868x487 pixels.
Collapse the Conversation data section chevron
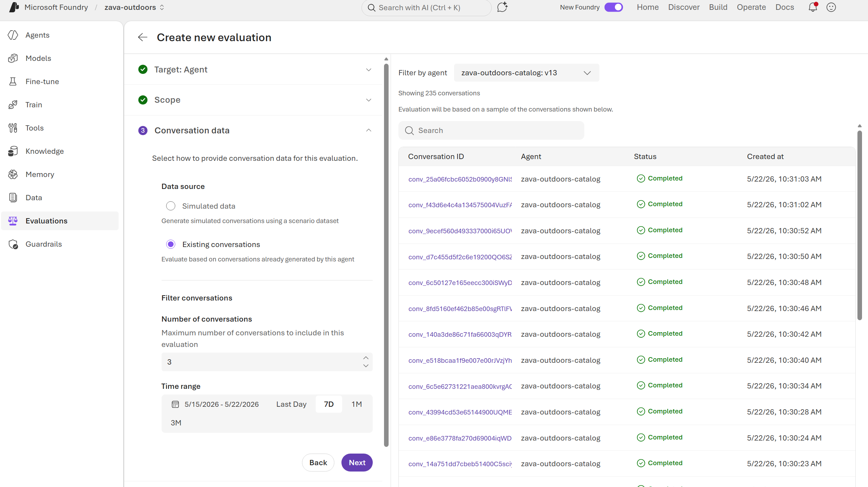(369, 130)
